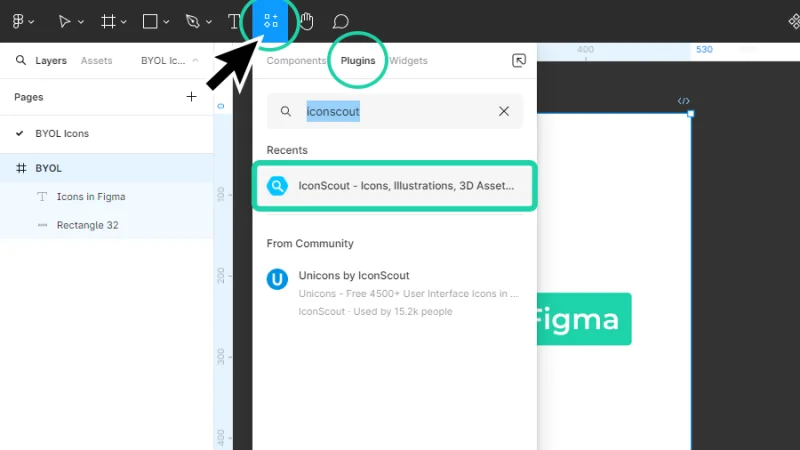Screen dimensions: 800x450
Task: Select the Rectangle shape tool
Action: pyautogui.click(x=150, y=21)
